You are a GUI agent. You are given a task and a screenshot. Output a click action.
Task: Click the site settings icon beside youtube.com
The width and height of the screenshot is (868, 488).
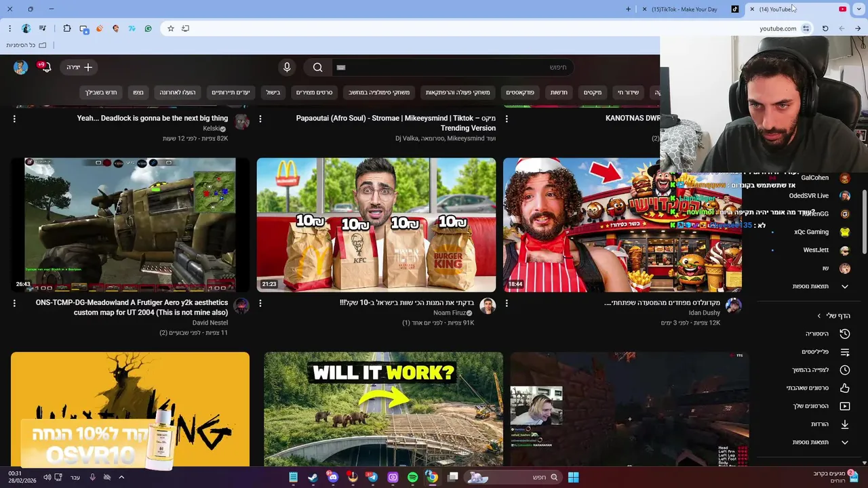[x=806, y=28]
